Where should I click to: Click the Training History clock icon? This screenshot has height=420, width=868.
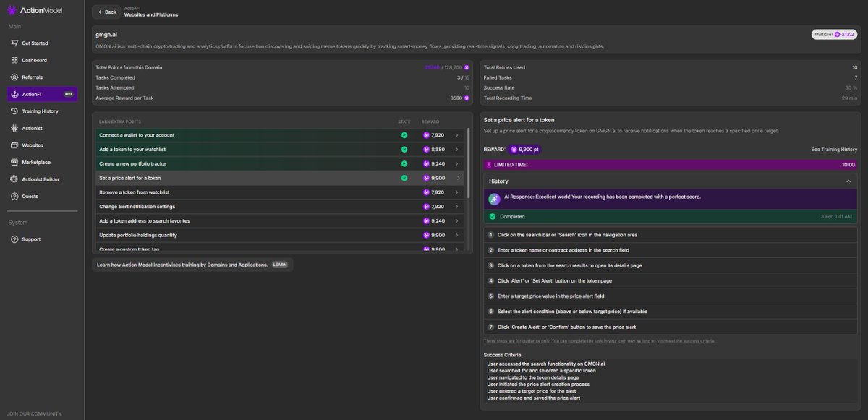[x=15, y=111]
